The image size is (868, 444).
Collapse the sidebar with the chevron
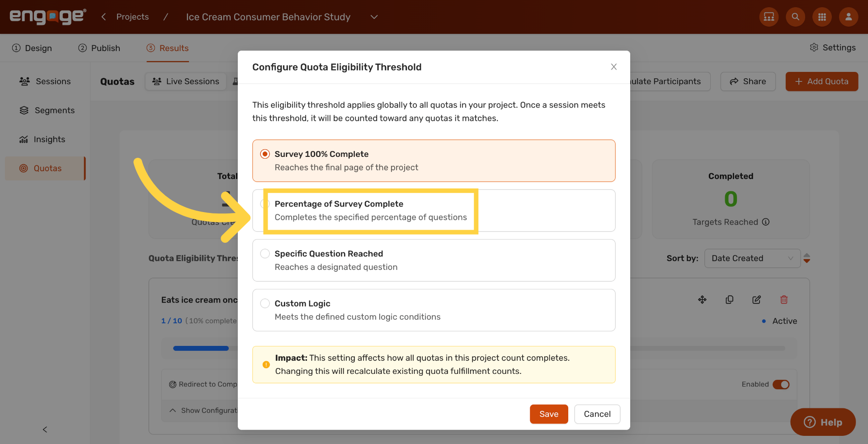click(45, 430)
